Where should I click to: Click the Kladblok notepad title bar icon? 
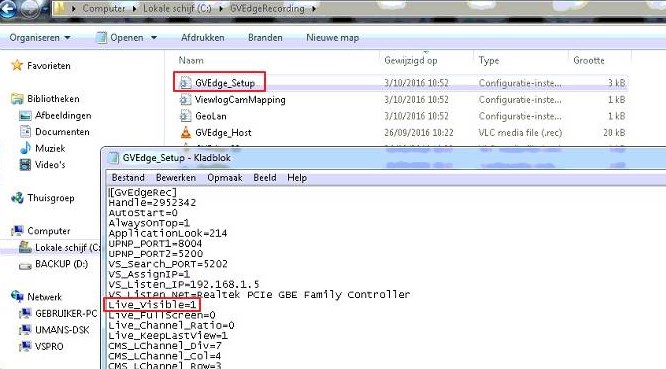tap(113, 158)
